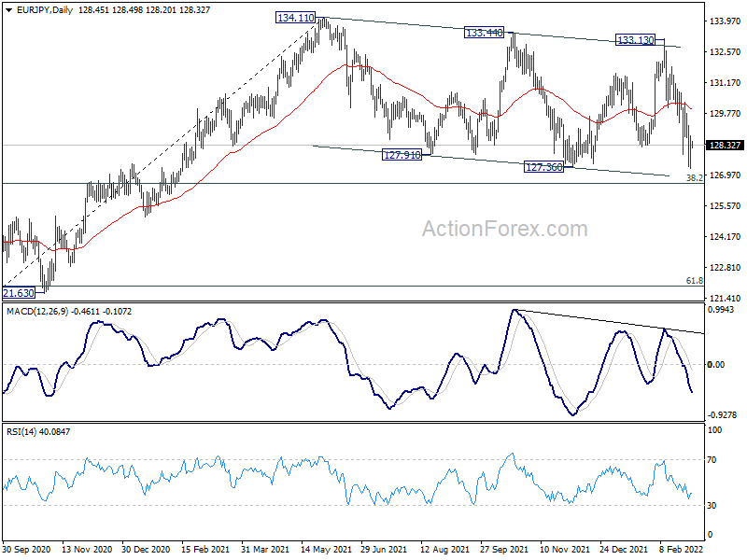Click the 14 May 2021 date marker
This screenshot has width=747, height=560.
coord(326,549)
